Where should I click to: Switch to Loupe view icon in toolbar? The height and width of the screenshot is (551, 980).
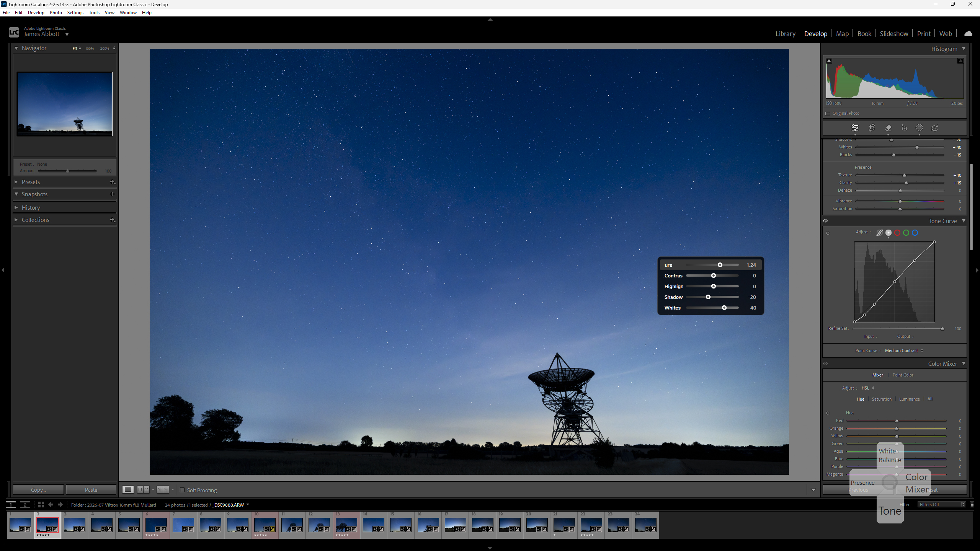[128, 490]
